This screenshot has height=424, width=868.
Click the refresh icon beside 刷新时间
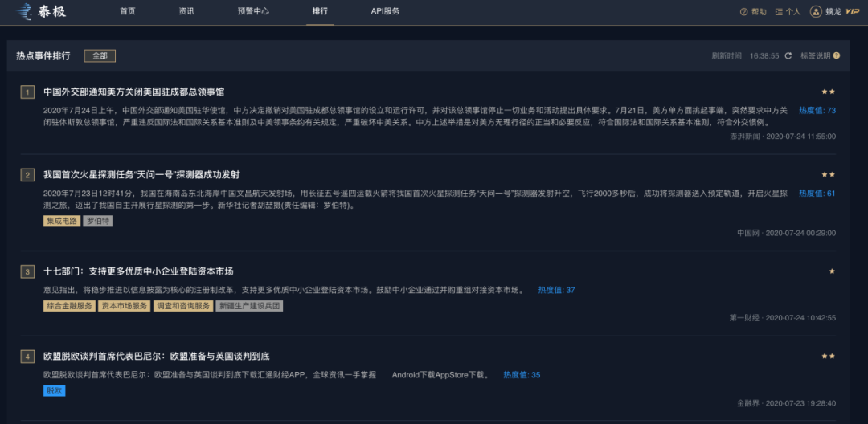tap(788, 56)
